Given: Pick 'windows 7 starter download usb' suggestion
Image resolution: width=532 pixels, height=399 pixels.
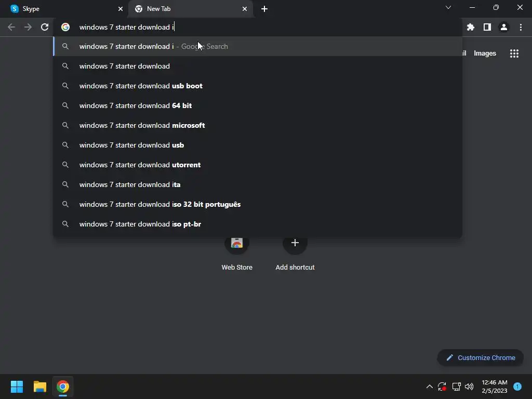Looking at the screenshot, I should (258, 145).
